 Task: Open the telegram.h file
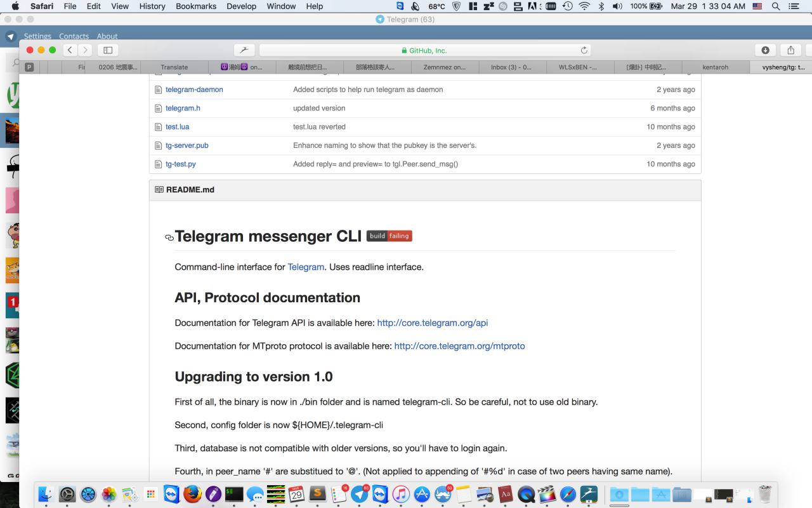pyautogui.click(x=183, y=108)
